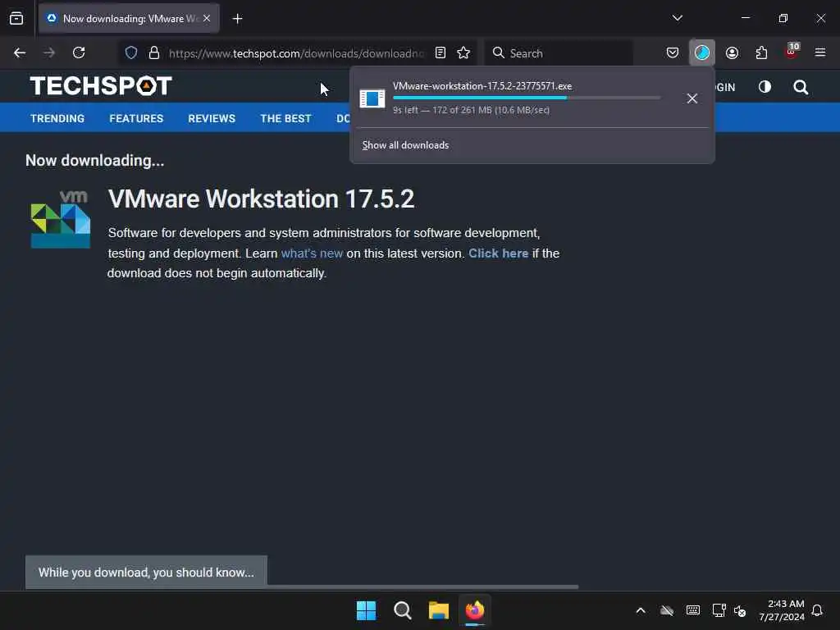Open the extensions puzzle icon
Viewport: 840px width, 630px height.
[x=761, y=52]
